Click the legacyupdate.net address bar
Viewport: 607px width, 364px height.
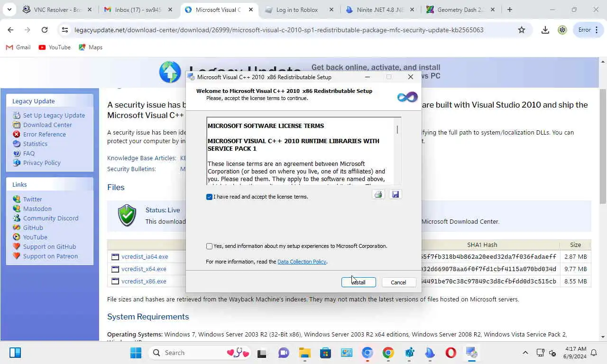[279, 30]
